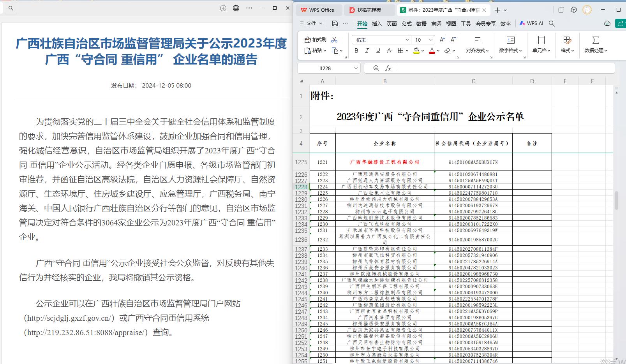
Task: Click cell with 广西华融建设工程有限公司
Action: [x=385, y=162]
